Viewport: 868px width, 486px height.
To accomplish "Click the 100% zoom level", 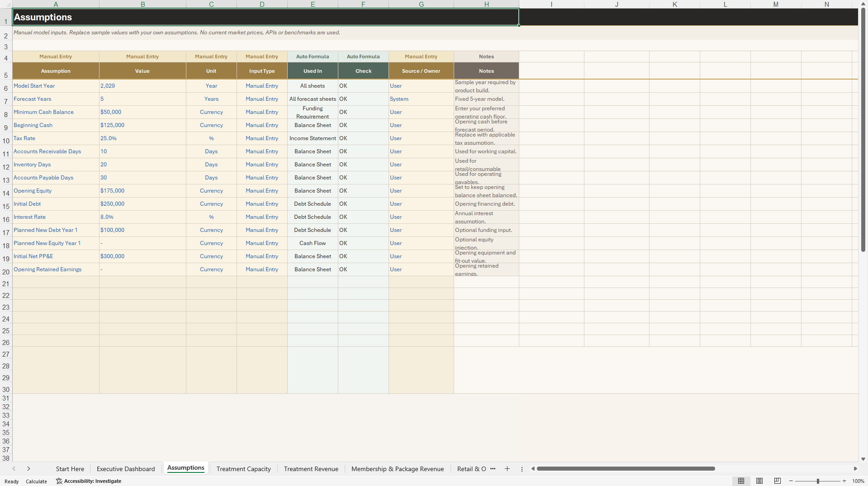I will (x=858, y=481).
